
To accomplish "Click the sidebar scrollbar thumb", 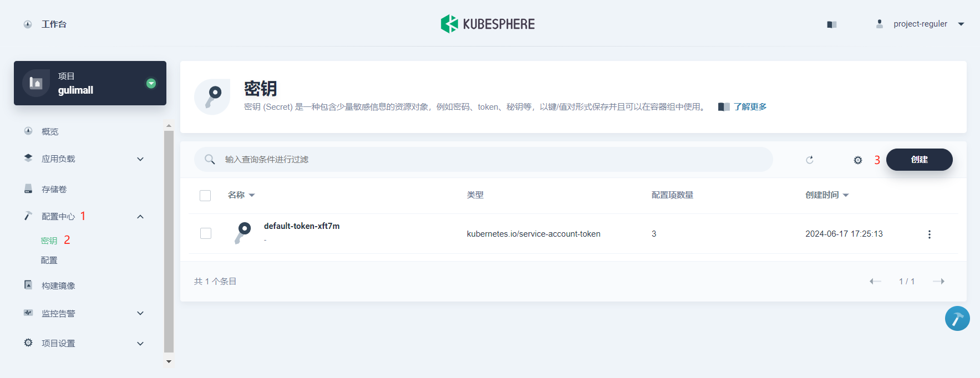I will [169, 242].
